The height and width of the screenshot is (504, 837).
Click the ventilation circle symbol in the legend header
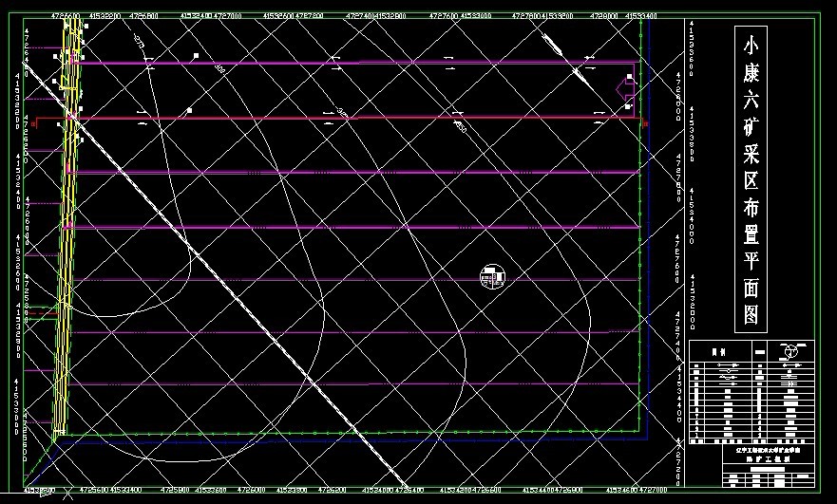click(791, 352)
